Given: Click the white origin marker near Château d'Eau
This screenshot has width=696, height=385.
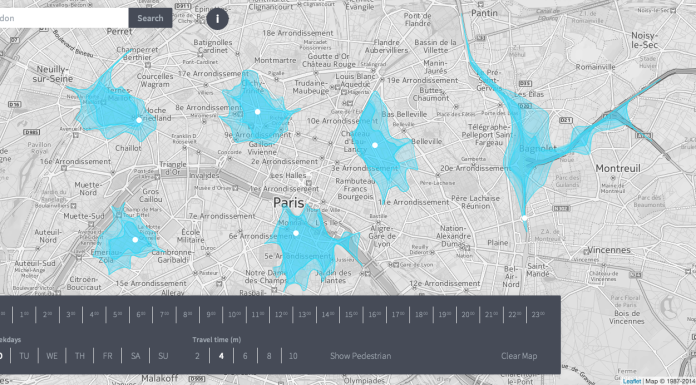Looking at the screenshot, I should pyautogui.click(x=375, y=145).
